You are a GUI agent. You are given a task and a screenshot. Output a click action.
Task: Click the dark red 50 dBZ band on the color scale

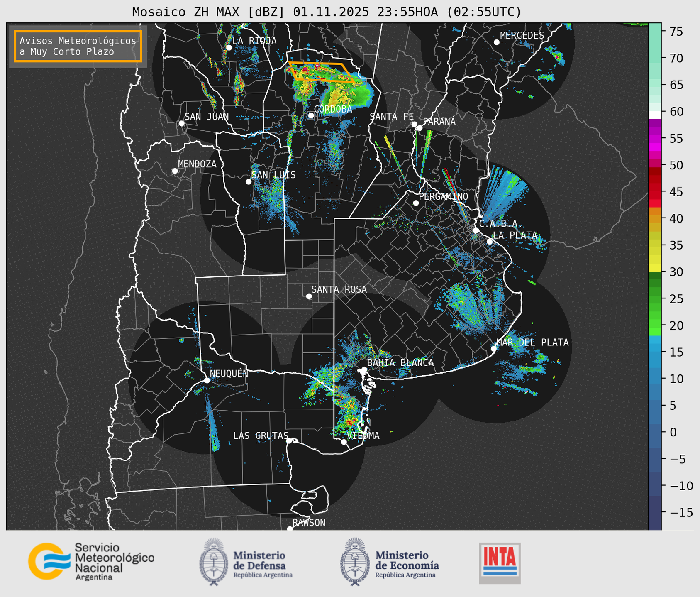tap(655, 171)
